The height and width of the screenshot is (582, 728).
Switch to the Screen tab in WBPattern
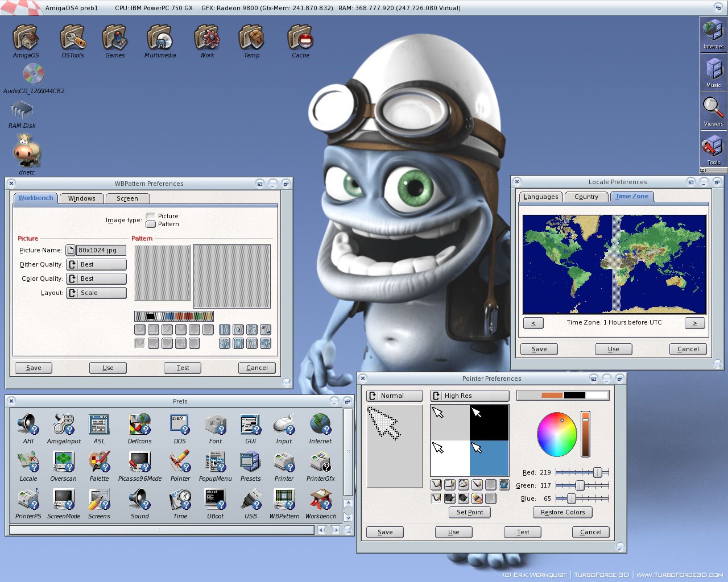[x=127, y=198]
